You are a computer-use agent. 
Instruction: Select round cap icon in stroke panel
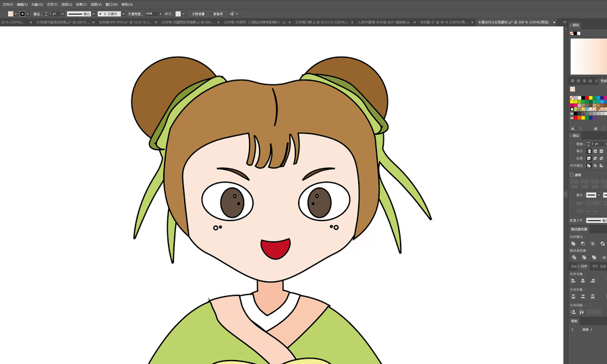(595, 151)
